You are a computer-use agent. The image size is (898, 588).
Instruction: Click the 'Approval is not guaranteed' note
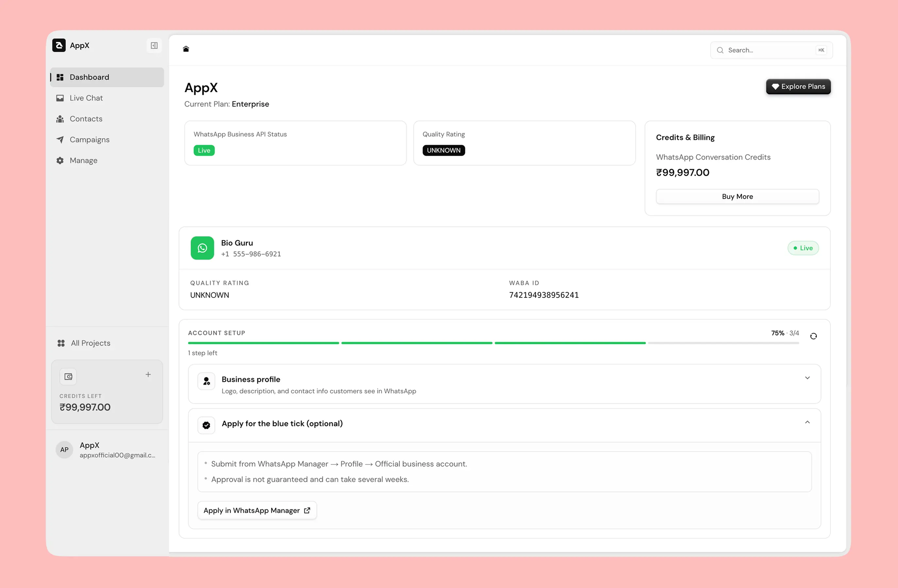[310, 479]
